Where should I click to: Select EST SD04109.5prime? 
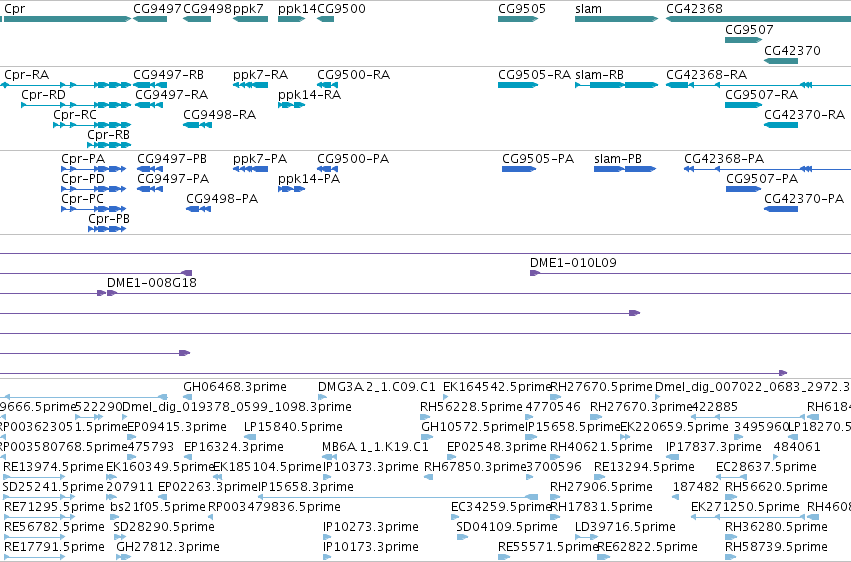click(462, 537)
